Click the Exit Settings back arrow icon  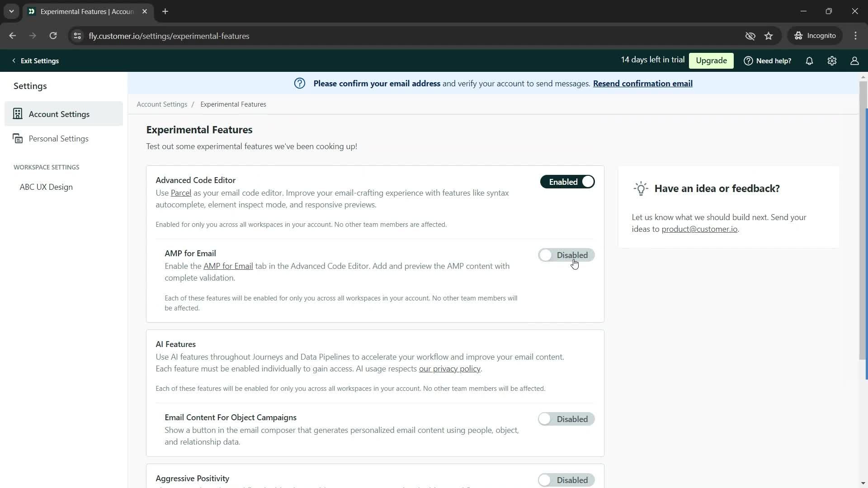(x=13, y=60)
